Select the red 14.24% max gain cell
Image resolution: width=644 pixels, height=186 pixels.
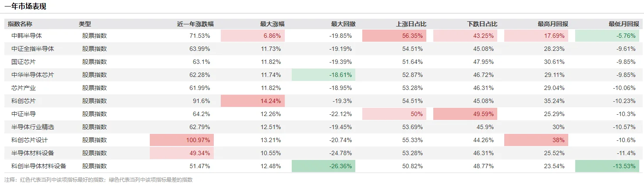[253, 101]
